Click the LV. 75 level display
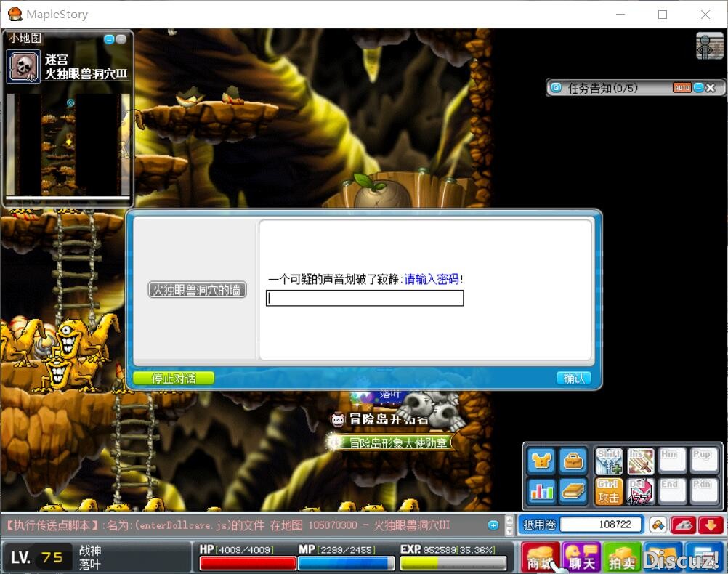Screen dimensions: 728x574 [x=36, y=557]
